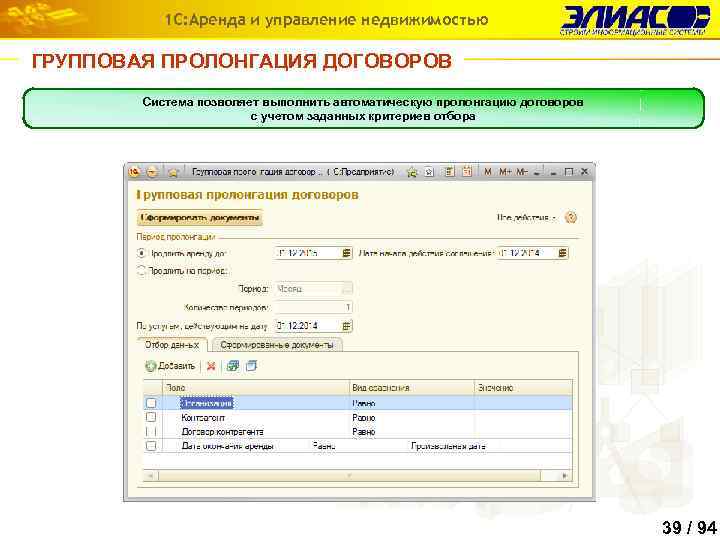Select the Контрагент filter row
Screen dimensions: 720x540
pyautogui.click(x=358, y=417)
